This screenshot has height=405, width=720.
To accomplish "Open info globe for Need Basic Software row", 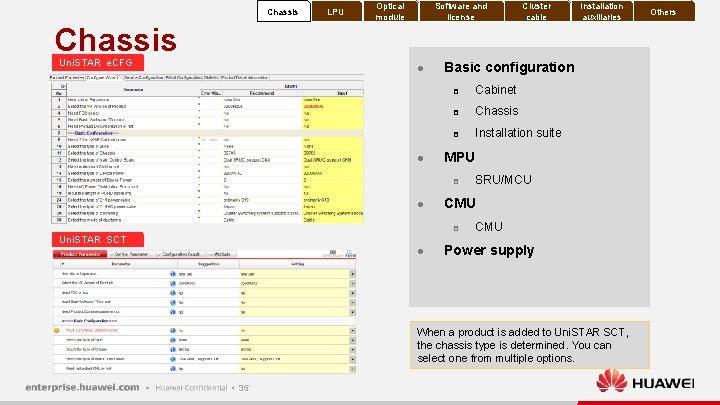I will 173,303.
